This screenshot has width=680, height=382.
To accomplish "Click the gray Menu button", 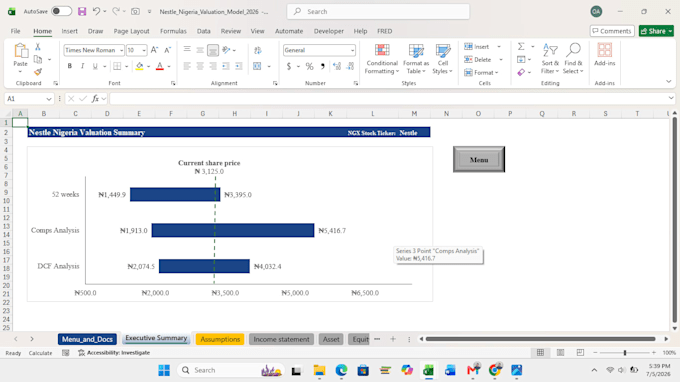I will pyautogui.click(x=479, y=160).
